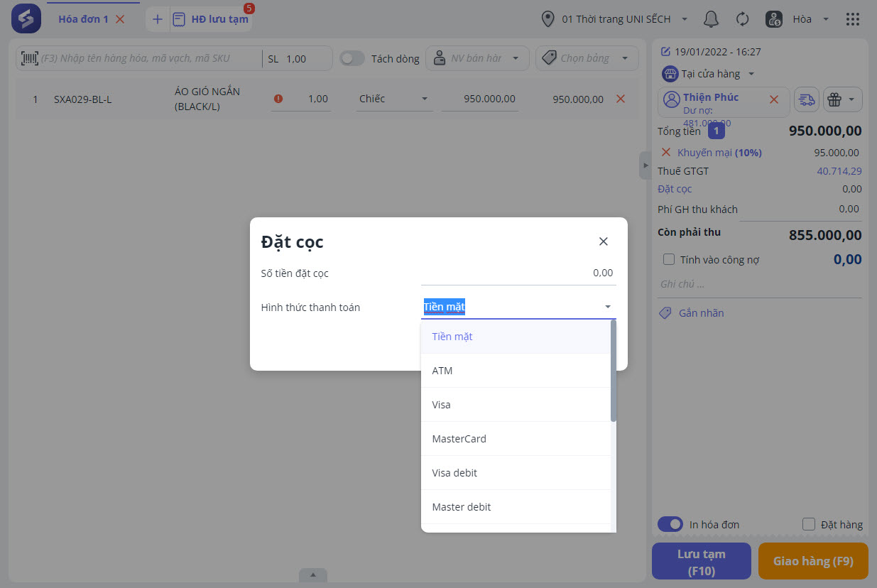This screenshot has height=588, width=877.
Task: Click the sync refresh icon
Action: click(x=742, y=19)
